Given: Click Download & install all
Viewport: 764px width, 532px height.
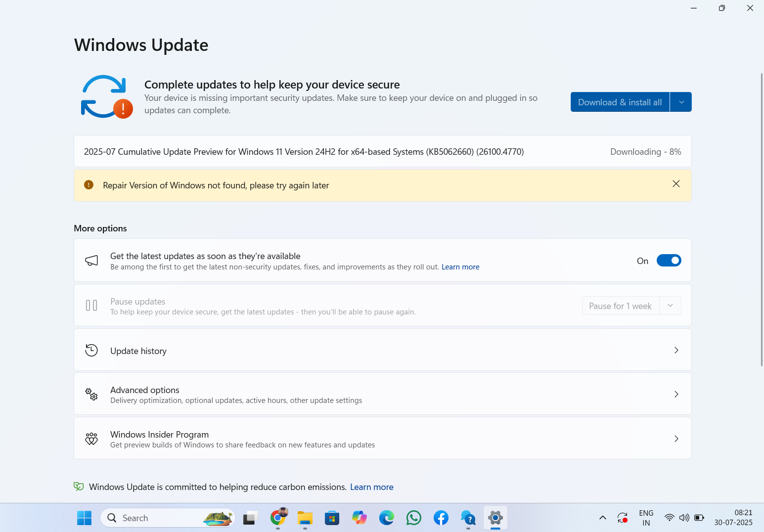Looking at the screenshot, I should (x=620, y=102).
